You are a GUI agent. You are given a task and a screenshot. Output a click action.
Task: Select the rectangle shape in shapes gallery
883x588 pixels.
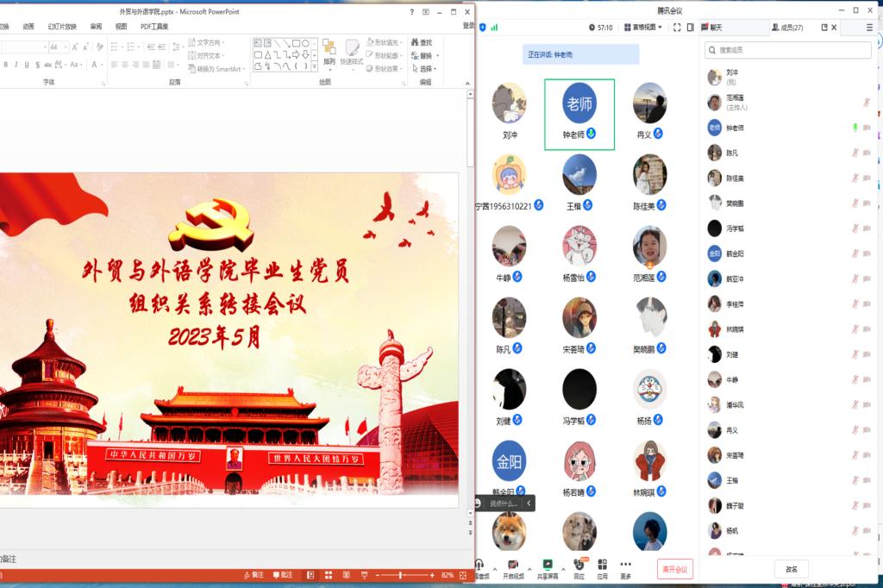point(296,43)
